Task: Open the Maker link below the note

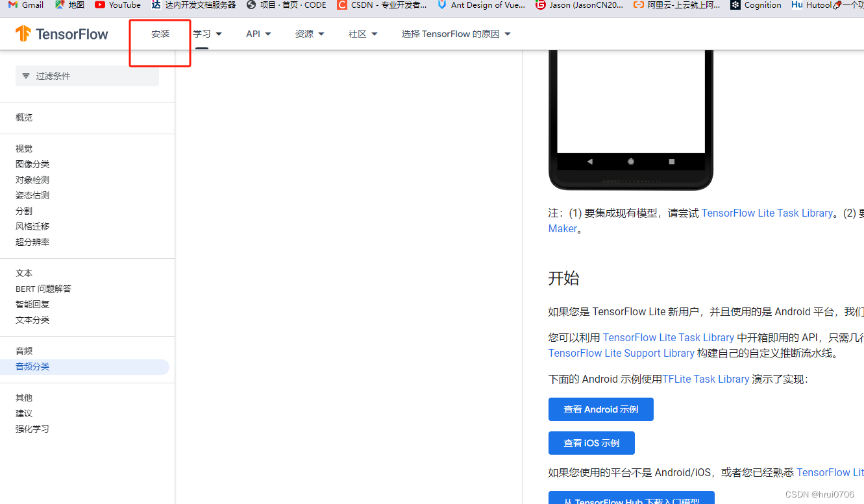Action: (562, 228)
